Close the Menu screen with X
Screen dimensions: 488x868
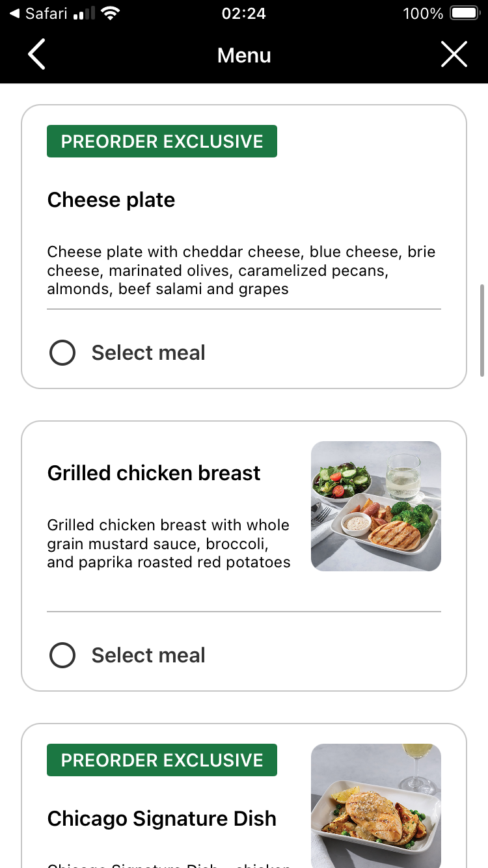point(454,55)
